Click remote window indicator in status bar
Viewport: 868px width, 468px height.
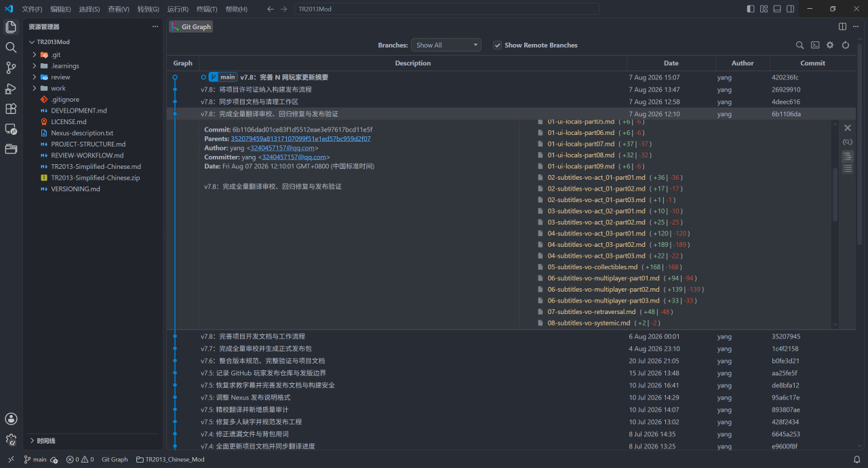pos(11,459)
